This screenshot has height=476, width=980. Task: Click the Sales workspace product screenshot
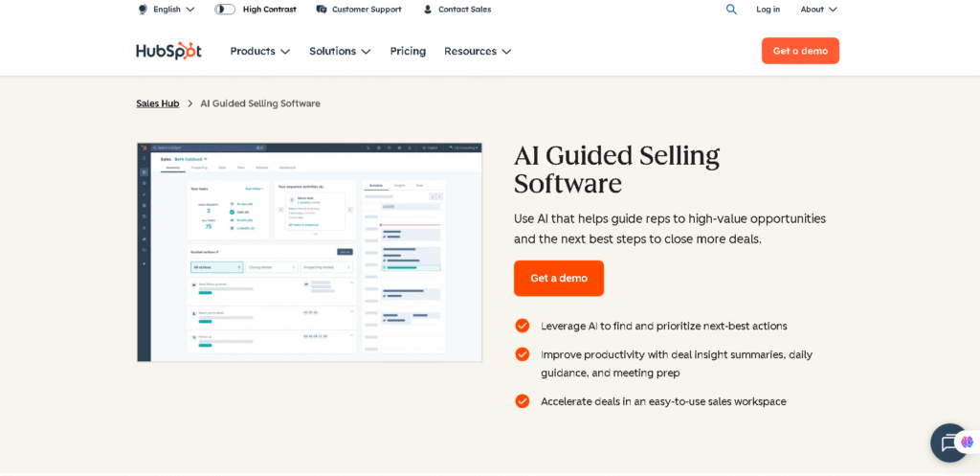click(x=309, y=252)
